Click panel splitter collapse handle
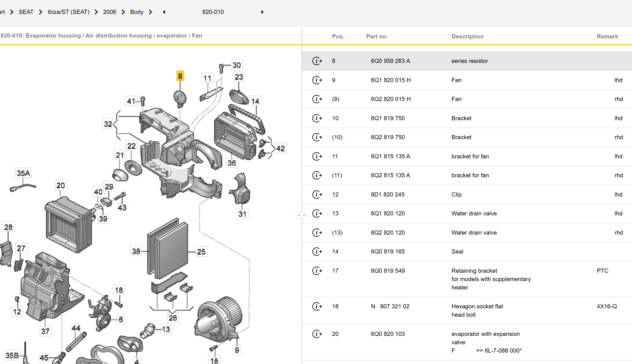This screenshot has height=364, width=632. (301, 215)
